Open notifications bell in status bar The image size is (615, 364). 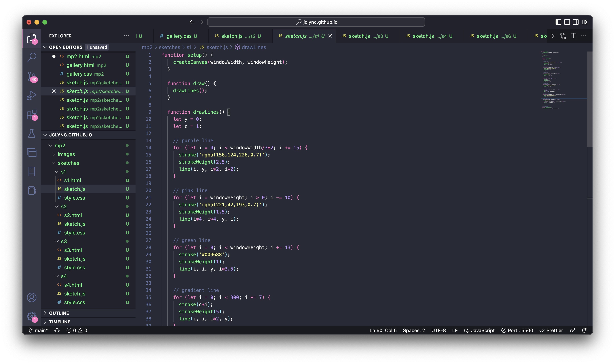click(x=584, y=330)
